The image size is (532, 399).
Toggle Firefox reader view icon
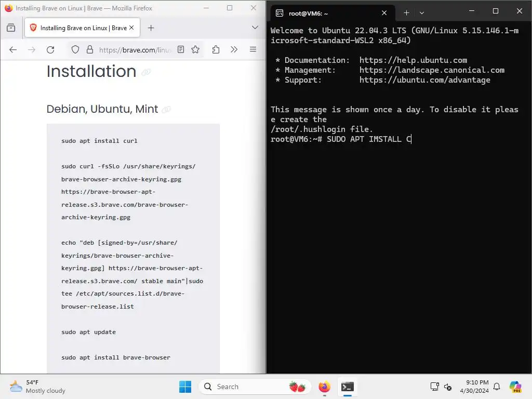pyautogui.click(x=181, y=50)
